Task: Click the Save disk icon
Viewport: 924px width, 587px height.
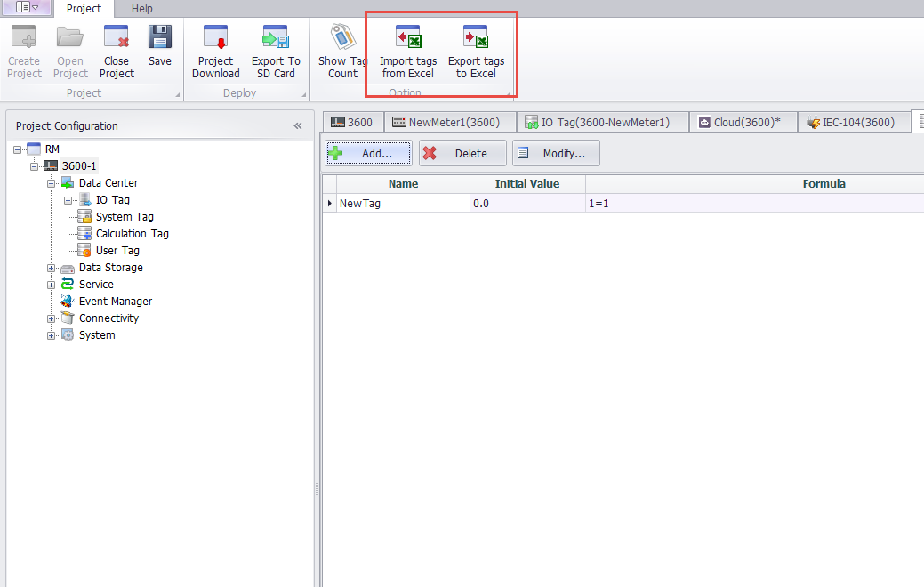Action: point(160,39)
